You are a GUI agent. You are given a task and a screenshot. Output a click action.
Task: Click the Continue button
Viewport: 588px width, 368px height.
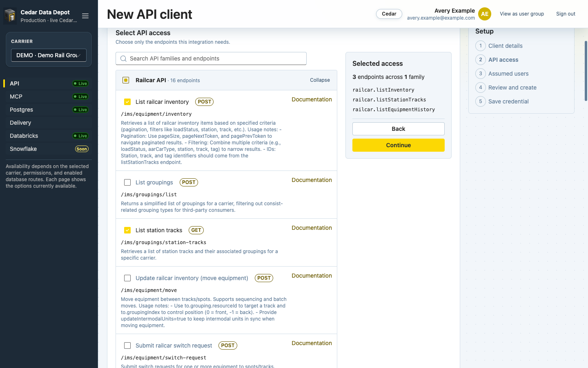tap(399, 145)
